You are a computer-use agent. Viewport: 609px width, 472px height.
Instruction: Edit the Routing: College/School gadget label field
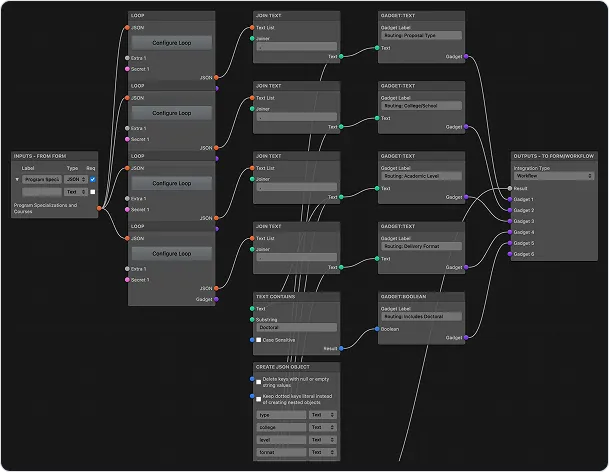coord(421,106)
